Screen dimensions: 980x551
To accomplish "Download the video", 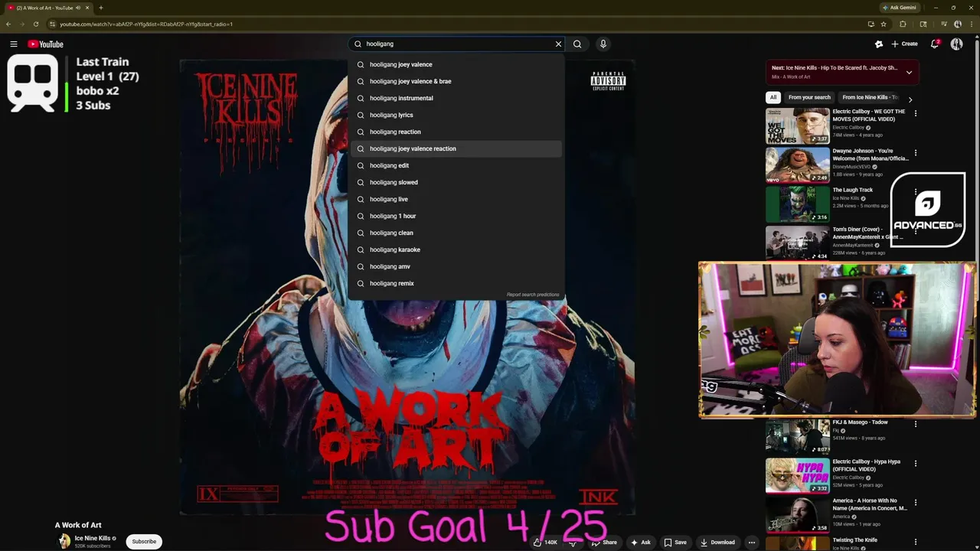I will (x=717, y=543).
